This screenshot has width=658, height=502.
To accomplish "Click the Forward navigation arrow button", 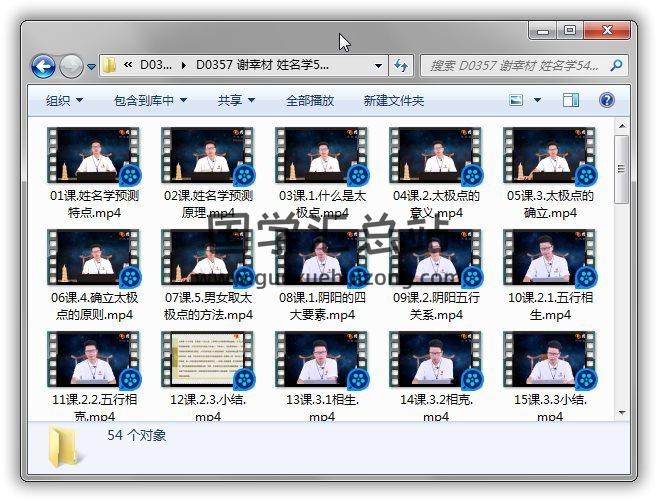I will click(x=71, y=67).
